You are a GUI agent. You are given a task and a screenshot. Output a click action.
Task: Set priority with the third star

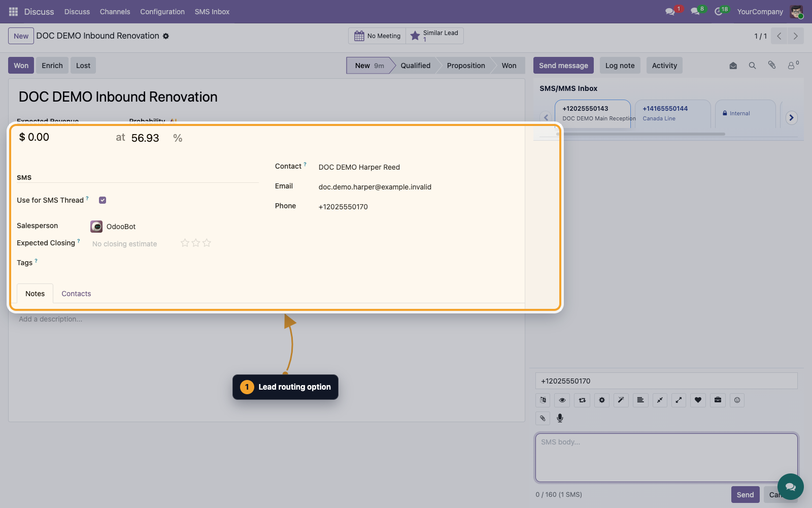pyautogui.click(x=207, y=243)
